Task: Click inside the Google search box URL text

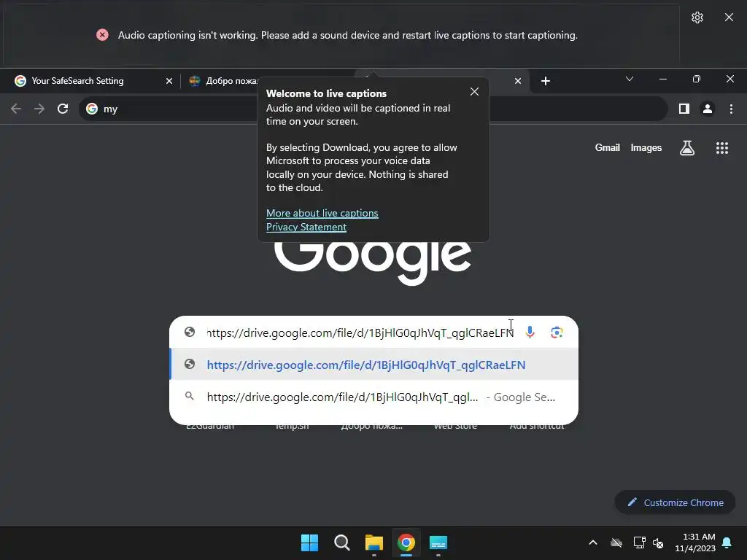Action: coord(360,332)
